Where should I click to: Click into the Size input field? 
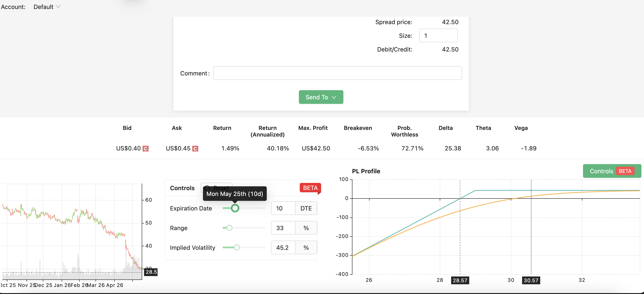[438, 35]
